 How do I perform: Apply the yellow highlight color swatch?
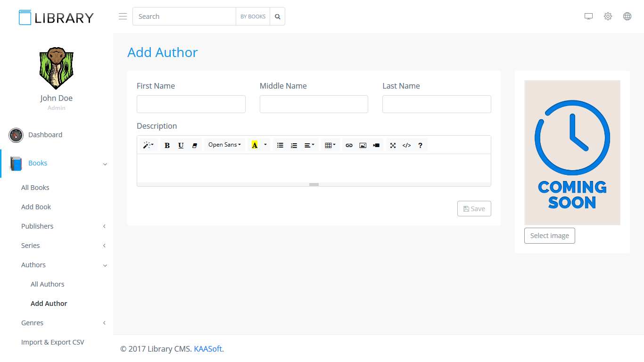point(255,145)
